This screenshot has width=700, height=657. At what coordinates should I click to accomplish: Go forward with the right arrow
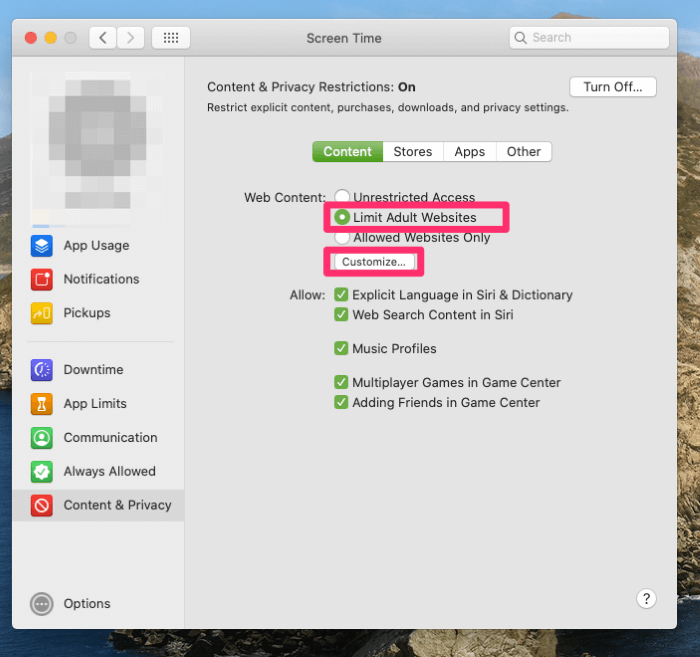(130, 38)
